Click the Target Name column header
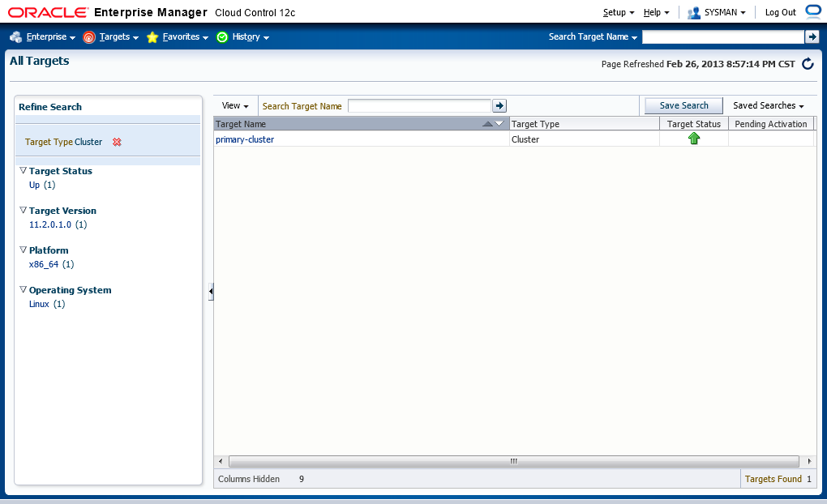827x504 pixels. click(362, 124)
